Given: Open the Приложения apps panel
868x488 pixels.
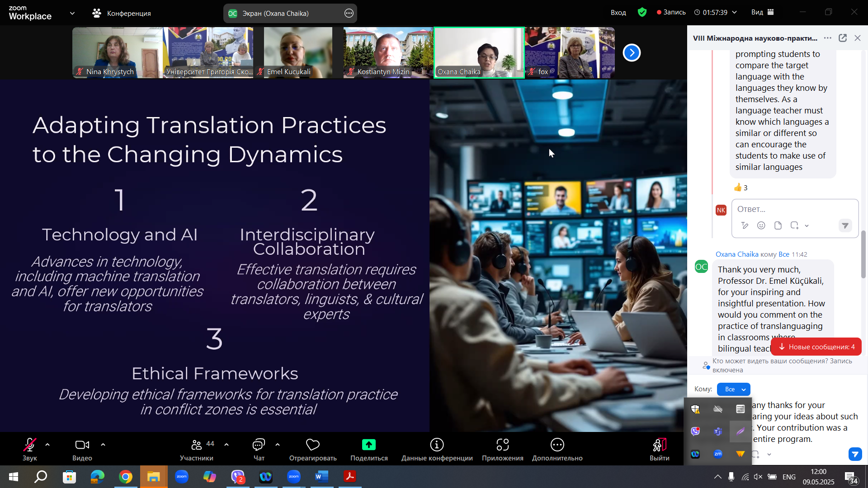Looking at the screenshot, I should (502, 450).
